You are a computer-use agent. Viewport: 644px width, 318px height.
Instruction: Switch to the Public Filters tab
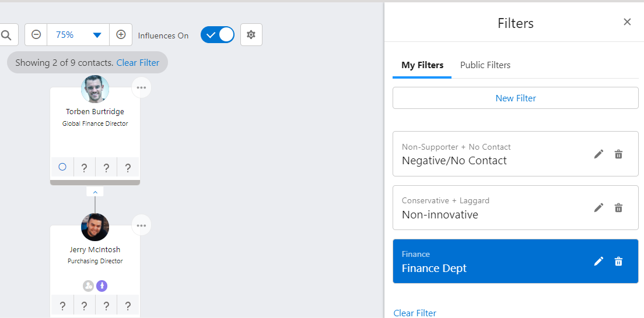(485, 65)
